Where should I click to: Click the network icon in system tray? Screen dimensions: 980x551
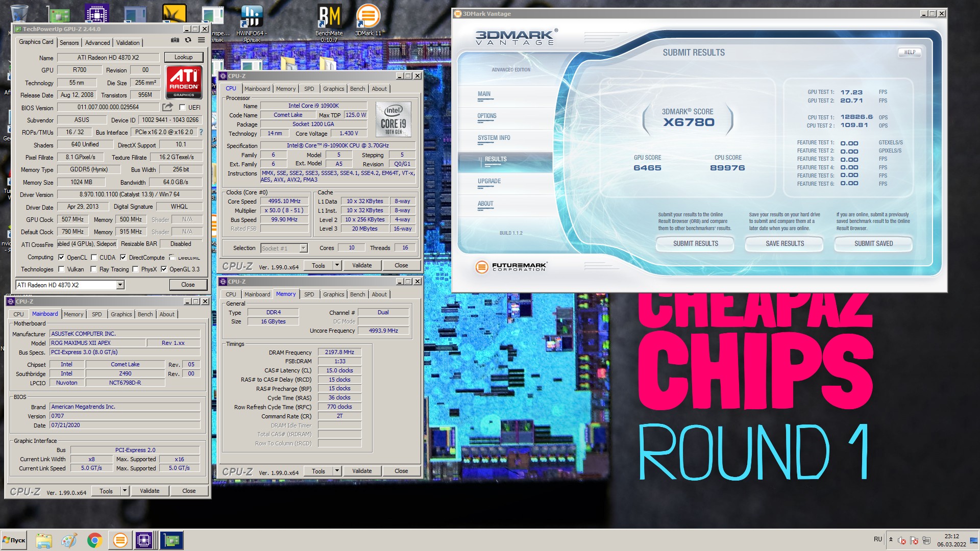coord(926,540)
